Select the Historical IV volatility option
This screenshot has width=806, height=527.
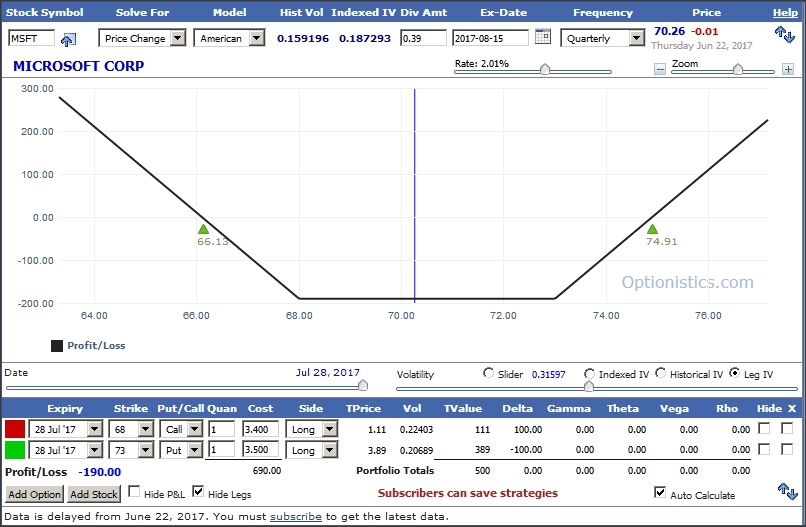coord(661,374)
